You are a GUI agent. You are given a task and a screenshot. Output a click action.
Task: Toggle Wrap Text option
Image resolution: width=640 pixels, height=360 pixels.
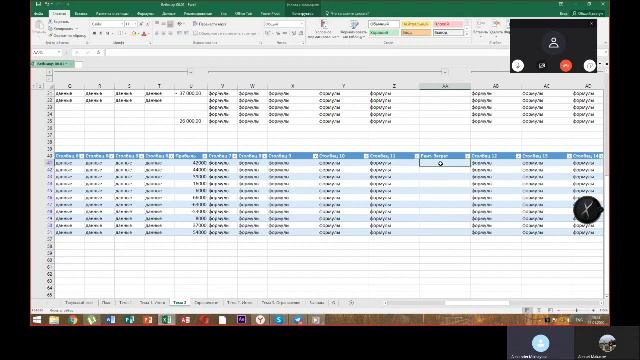pyautogui.click(x=209, y=24)
